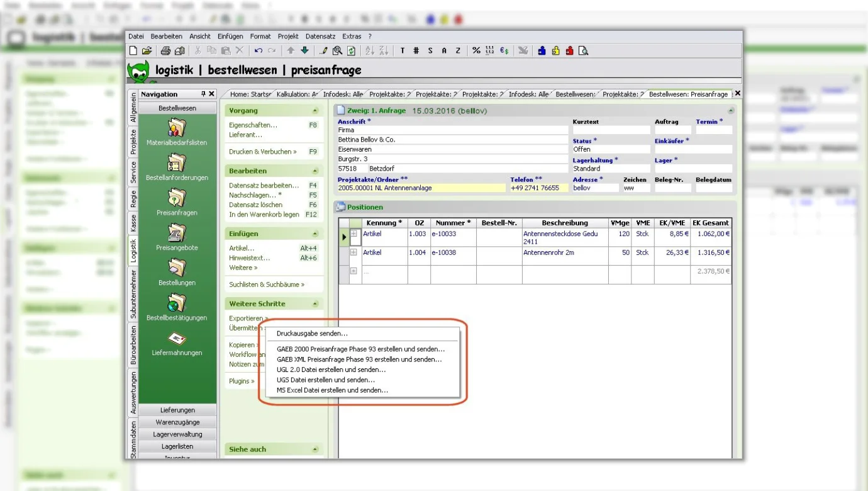868x491 pixels.
Task: Pin the Navigation panel
Action: pyautogui.click(x=203, y=94)
